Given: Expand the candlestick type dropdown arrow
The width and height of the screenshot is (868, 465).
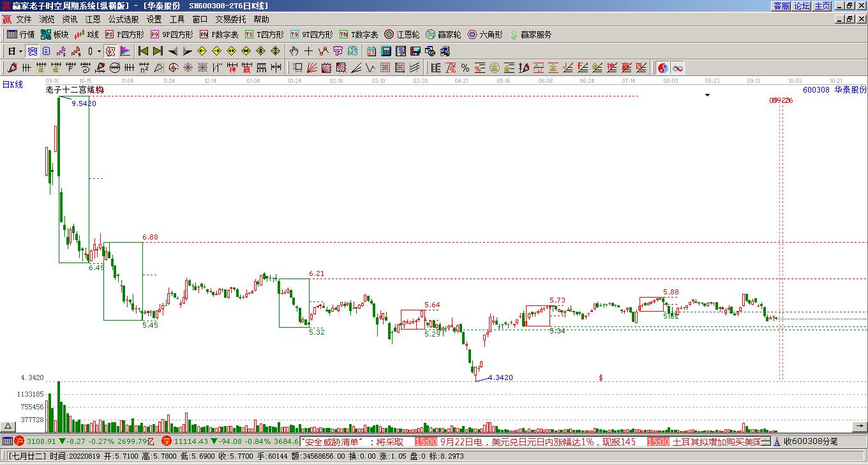Looking at the screenshot, I should (x=98, y=51).
